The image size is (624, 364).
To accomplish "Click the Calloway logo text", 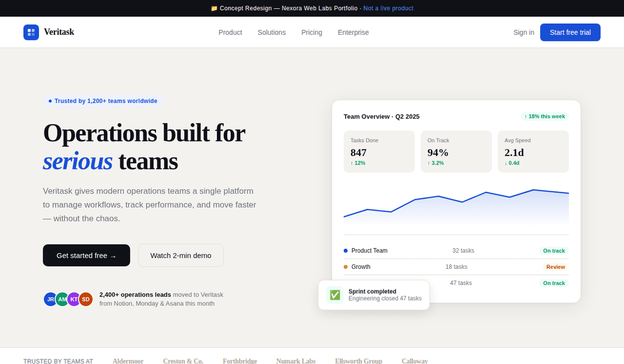I will (x=414, y=361).
